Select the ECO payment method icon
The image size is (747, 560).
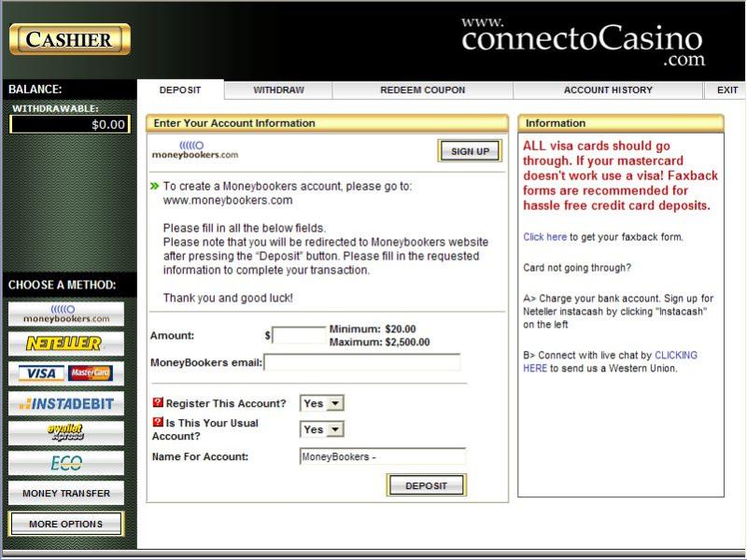[65, 463]
